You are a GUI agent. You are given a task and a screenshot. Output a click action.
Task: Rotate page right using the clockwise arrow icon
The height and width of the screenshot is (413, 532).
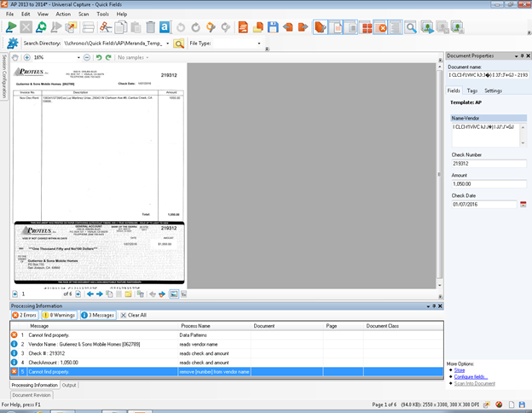click(196, 27)
